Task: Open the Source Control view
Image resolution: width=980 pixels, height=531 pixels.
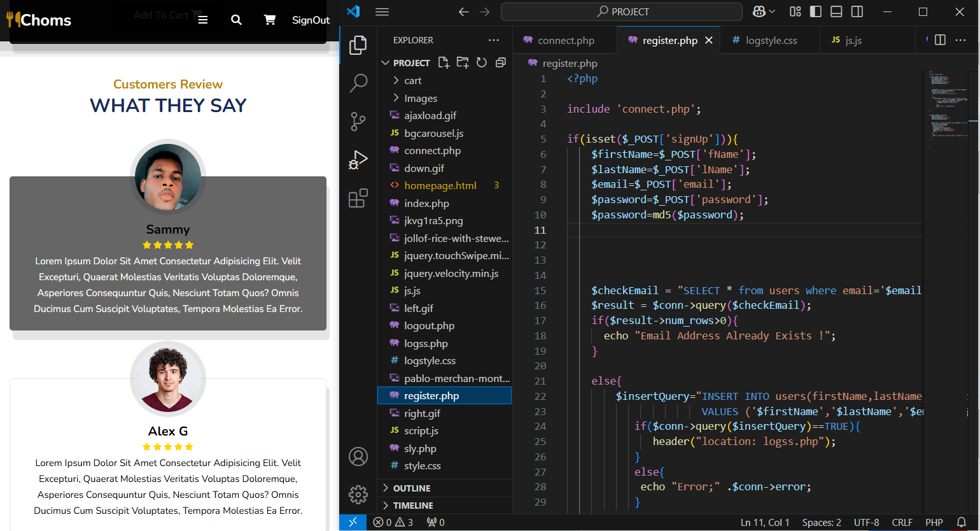Action: (358, 122)
